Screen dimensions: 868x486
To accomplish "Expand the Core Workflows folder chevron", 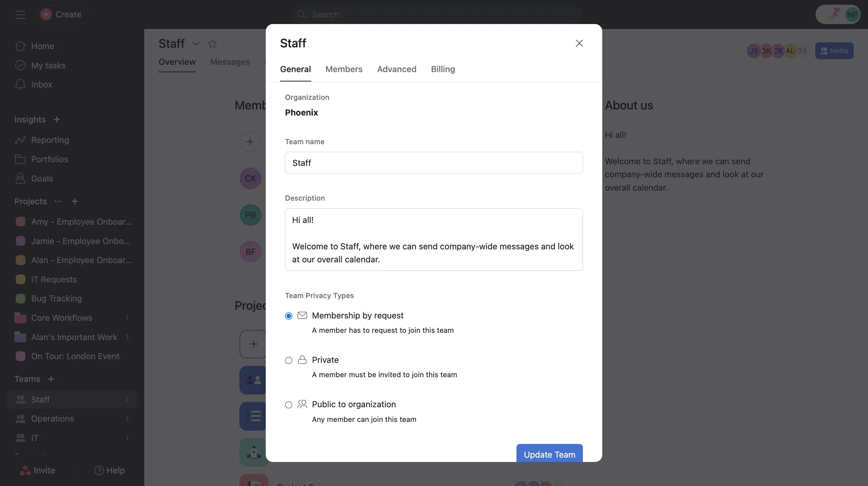I will (127, 317).
